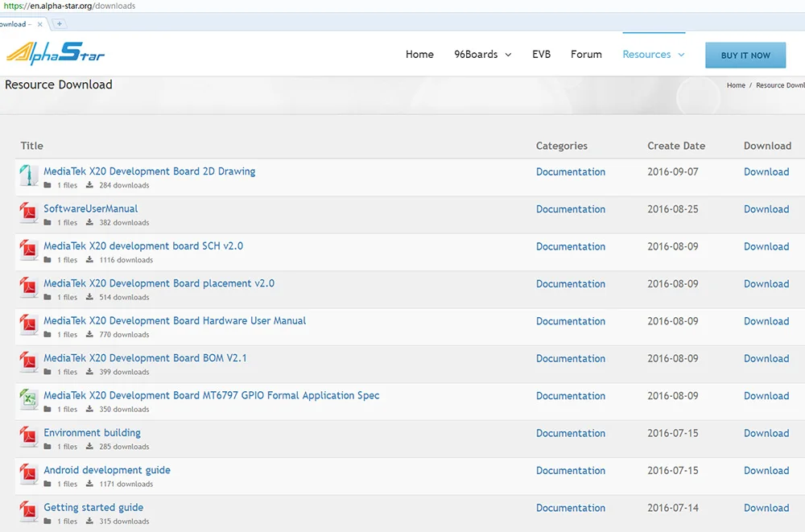Image resolution: width=805 pixels, height=532 pixels.
Task: Click the browser address URL
Action: pos(69,6)
